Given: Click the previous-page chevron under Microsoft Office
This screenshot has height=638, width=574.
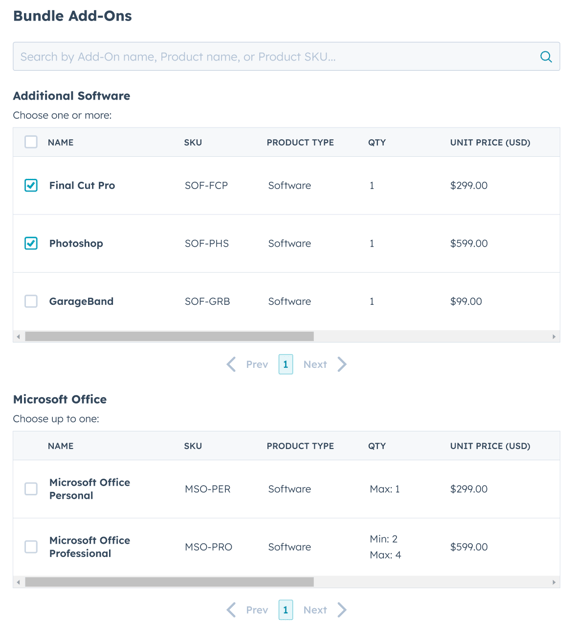Looking at the screenshot, I should point(231,610).
